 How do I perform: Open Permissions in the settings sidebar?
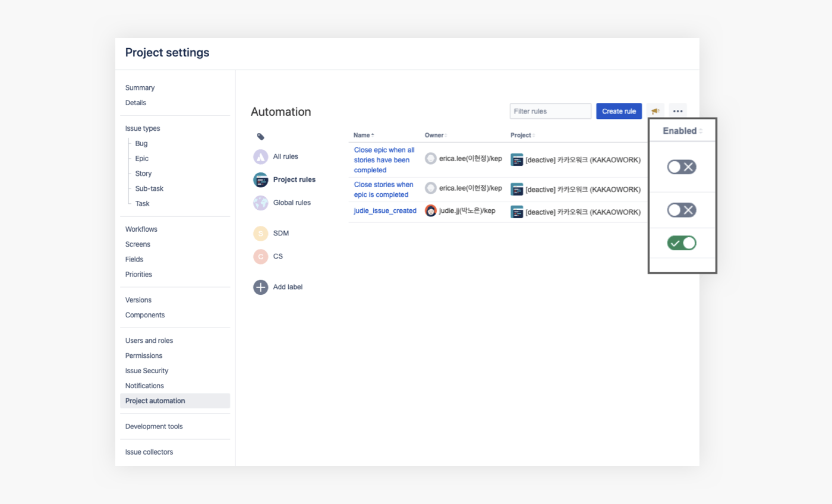tap(144, 356)
